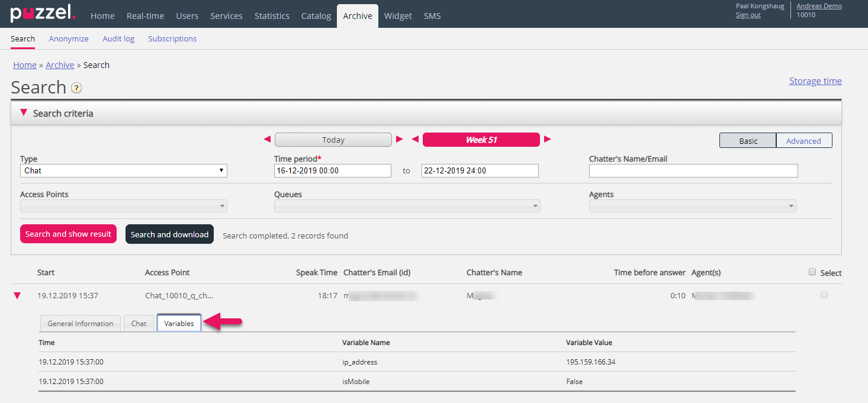Image resolution: width=868 pixels, height=403 pixels.
Task: Switch to Advanced search mode
Action: [803, 141]
